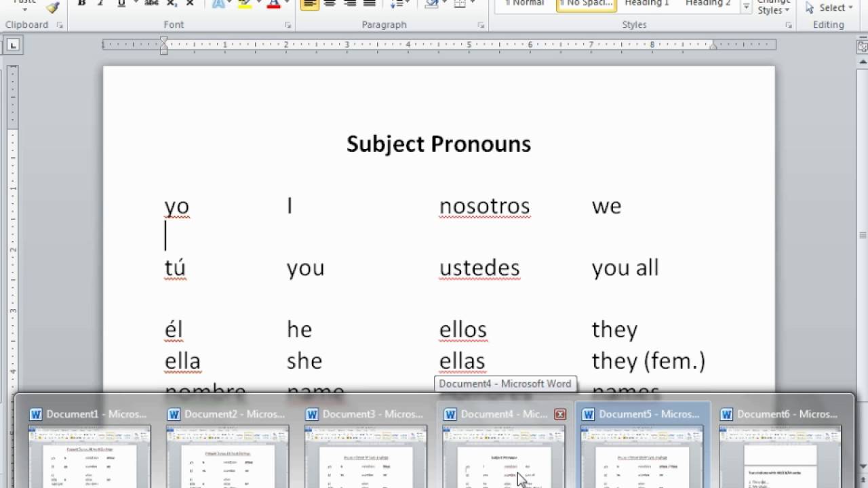Click Word icon beside Document1 title
Screen dimensions: 868x488
tap(36, 414)
